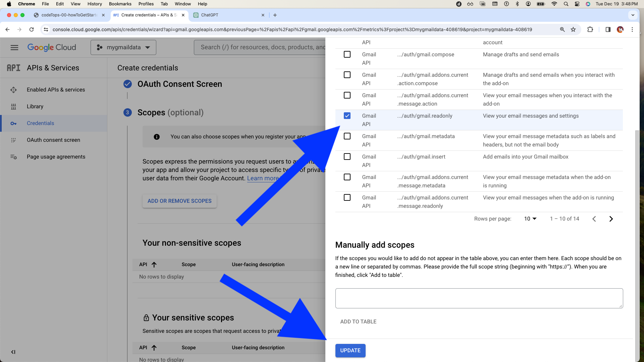644x362 pixels.
Task: Uncheck the gmail.readonly scope checkbox
Action: pos(347,116)
